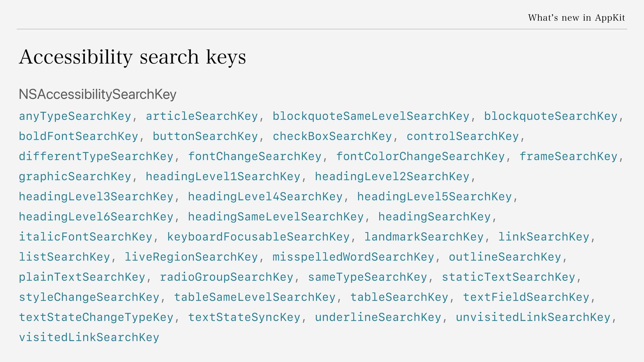644x362 pixels.
Task: Click the NSAccessibilitySearchKey heading
Action: (98, 95)
